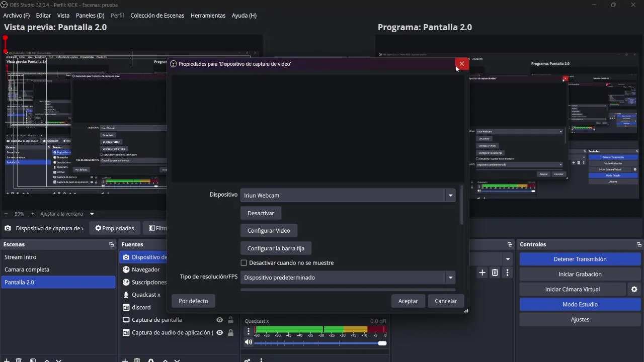Hide the Captura de pantalla source
This screenshot has height=362, width=644.
[219, 320]
